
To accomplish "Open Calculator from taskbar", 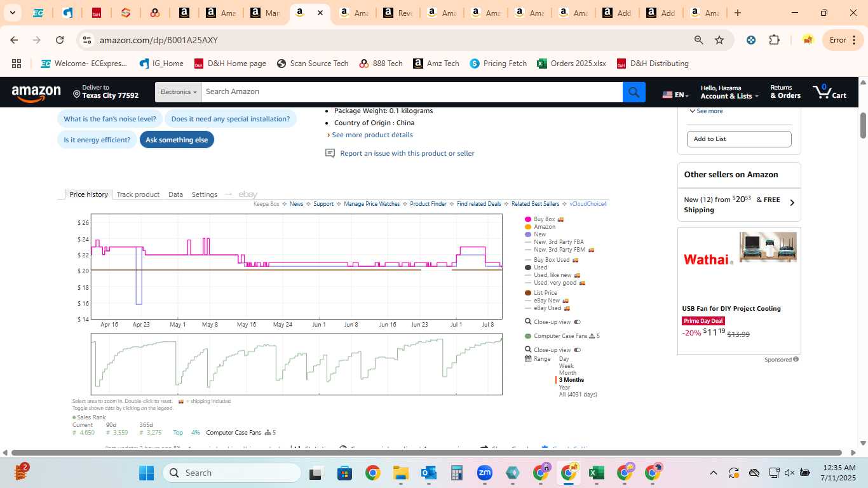I will (x=456, y=473).
